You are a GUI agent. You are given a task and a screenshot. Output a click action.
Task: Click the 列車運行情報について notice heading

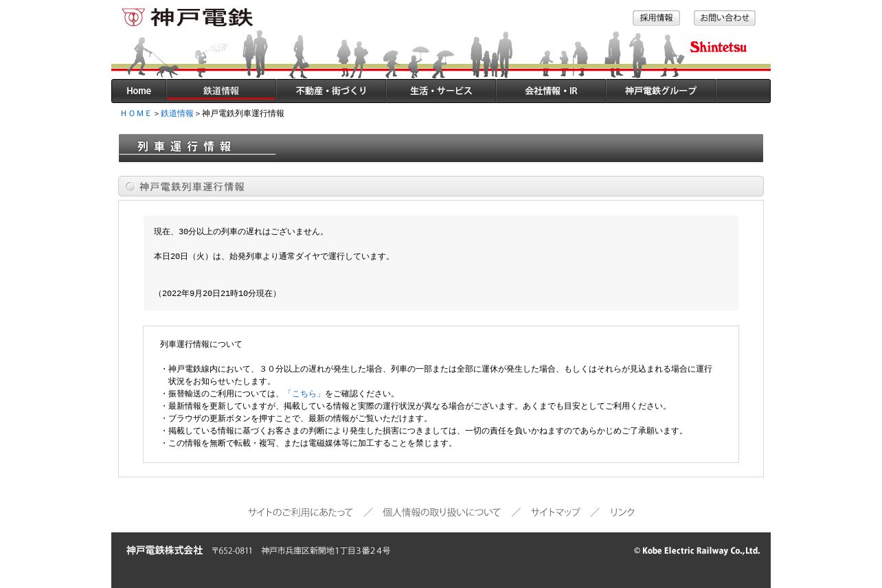[201, 344]
